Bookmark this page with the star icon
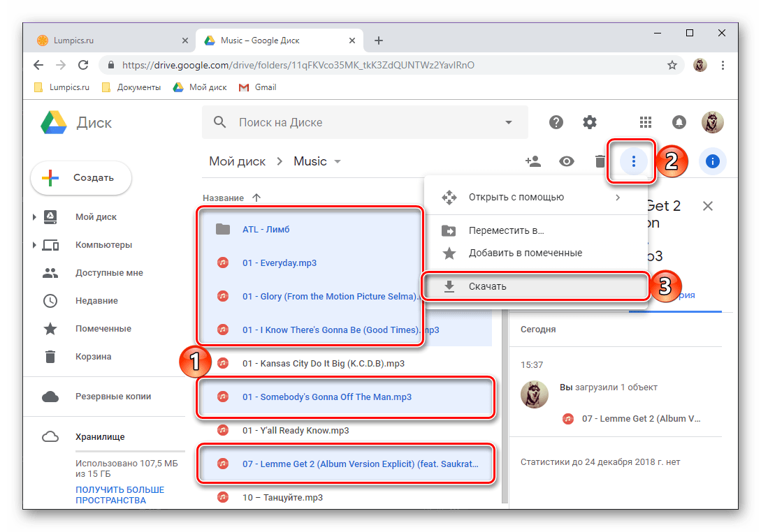 (672, 65)
